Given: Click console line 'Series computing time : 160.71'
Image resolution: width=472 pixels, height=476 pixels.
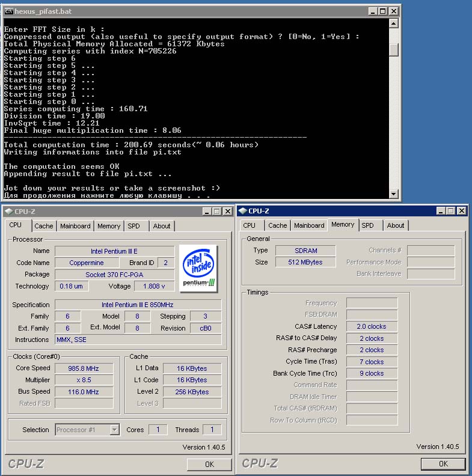Looking at the screenshot, I should pyautogui.click(x=76, y=109).
